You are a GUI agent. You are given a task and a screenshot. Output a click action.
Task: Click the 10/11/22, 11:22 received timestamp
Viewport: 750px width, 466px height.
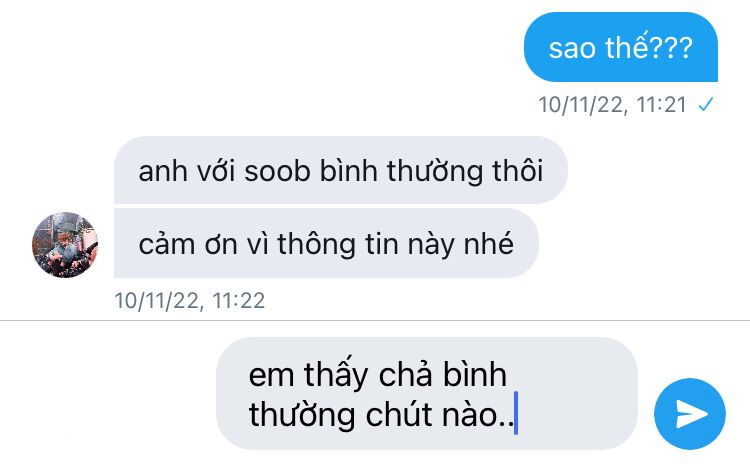click(189, 300)
